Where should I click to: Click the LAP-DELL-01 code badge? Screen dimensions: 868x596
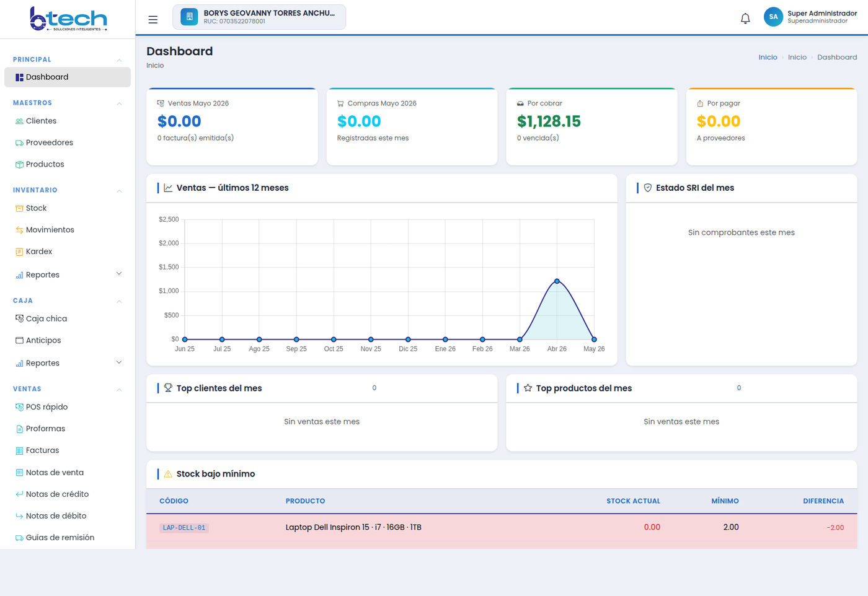(x=184, y=528)
